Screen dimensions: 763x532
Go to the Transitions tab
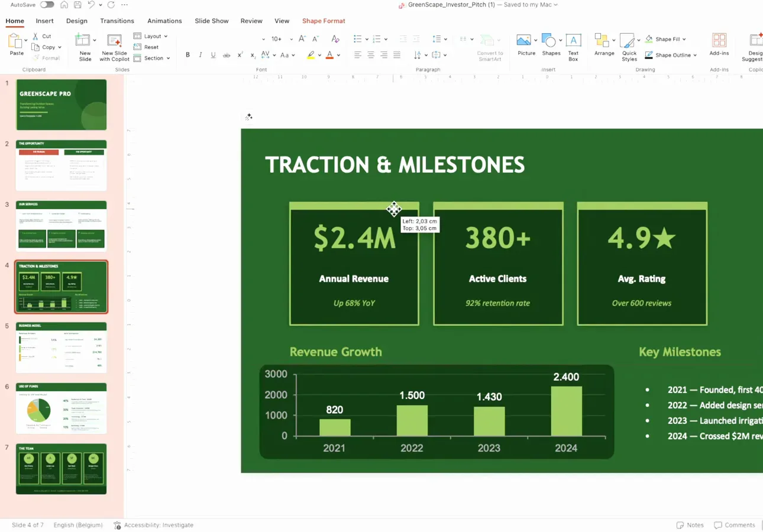pyautogui.click(x=117, y=21)
